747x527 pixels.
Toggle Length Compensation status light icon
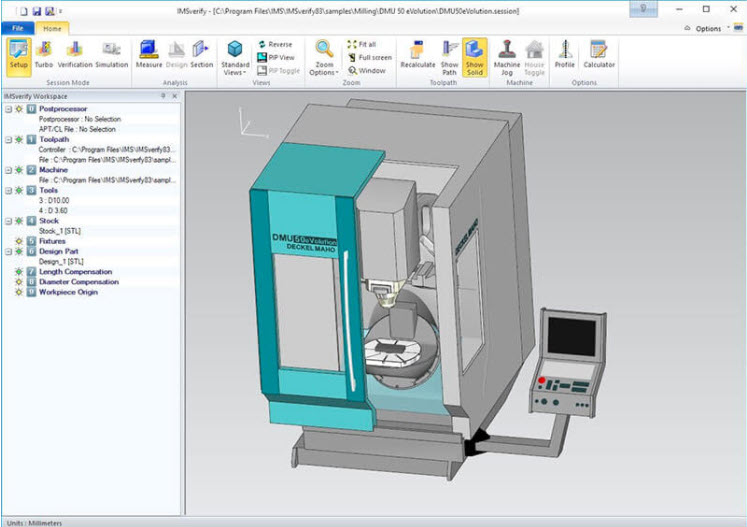point(19,272)
